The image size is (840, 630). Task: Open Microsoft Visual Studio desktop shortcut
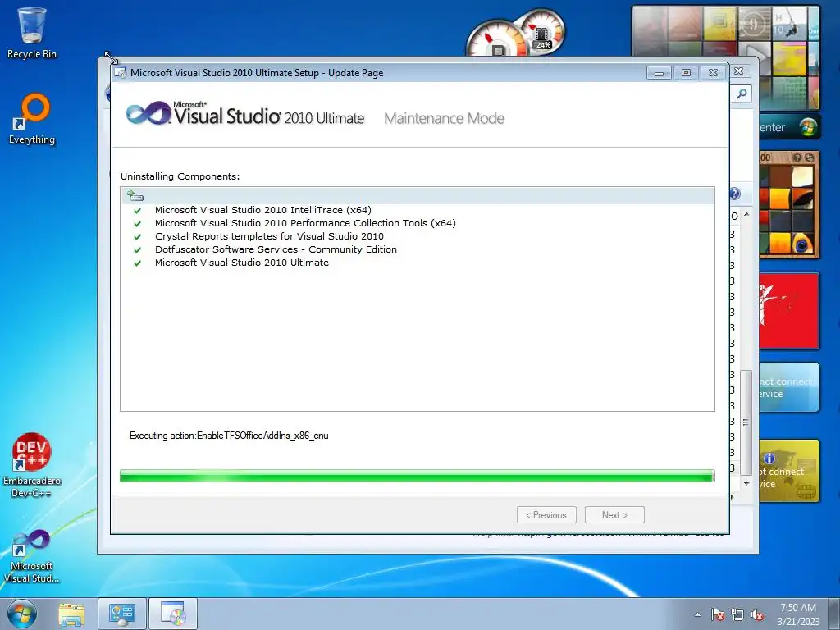32,555
